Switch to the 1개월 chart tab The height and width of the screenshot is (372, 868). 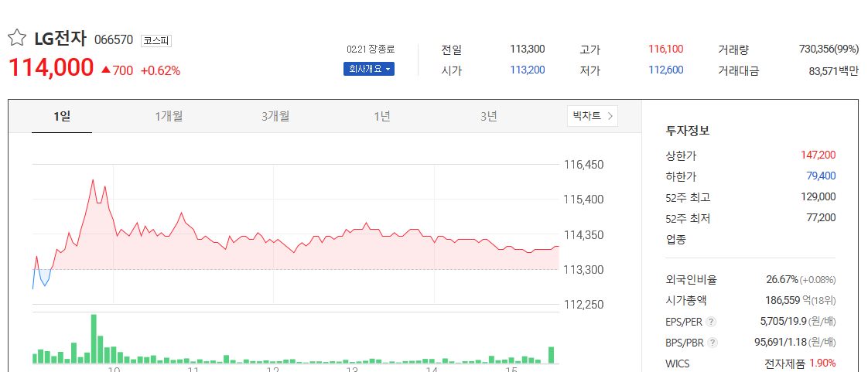click(x=169, y=116)
